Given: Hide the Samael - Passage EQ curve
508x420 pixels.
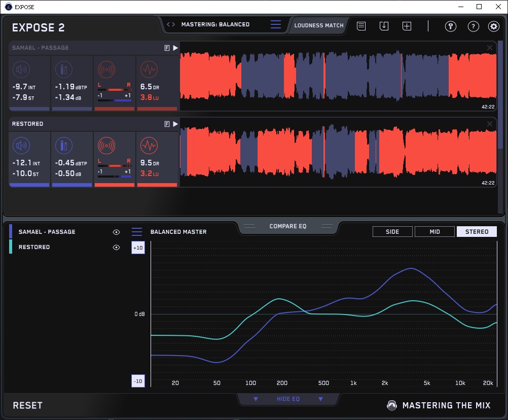Looking at the screenshot, I should click(x=116, y=232).
